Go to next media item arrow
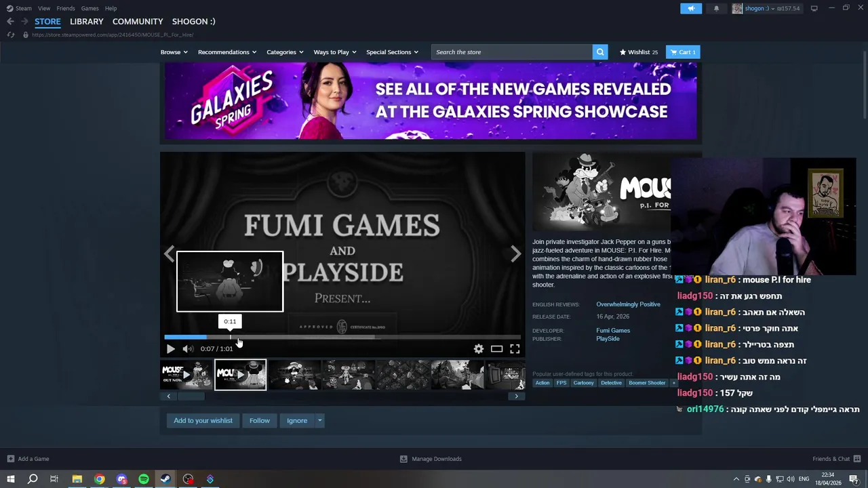 pyautogui.click(x=516, y=253)
